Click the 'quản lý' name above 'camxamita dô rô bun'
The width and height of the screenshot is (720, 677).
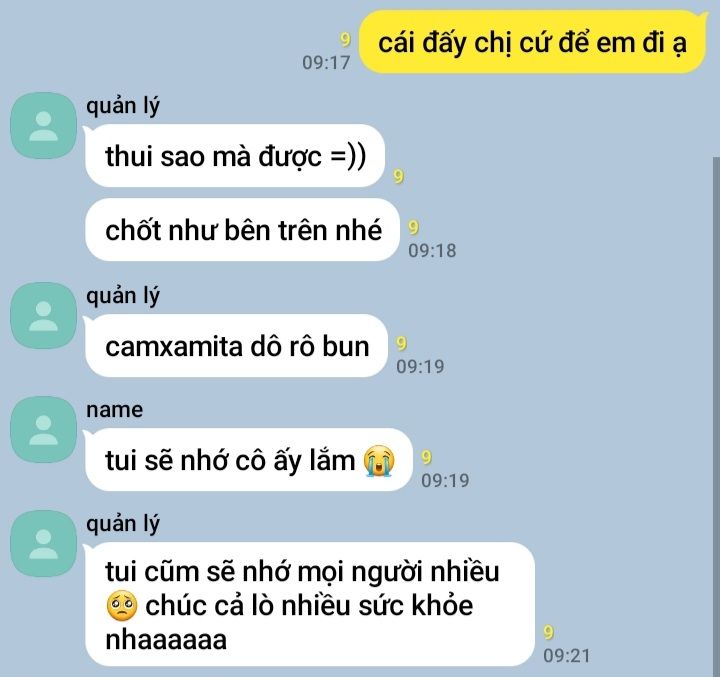[123, 297]
